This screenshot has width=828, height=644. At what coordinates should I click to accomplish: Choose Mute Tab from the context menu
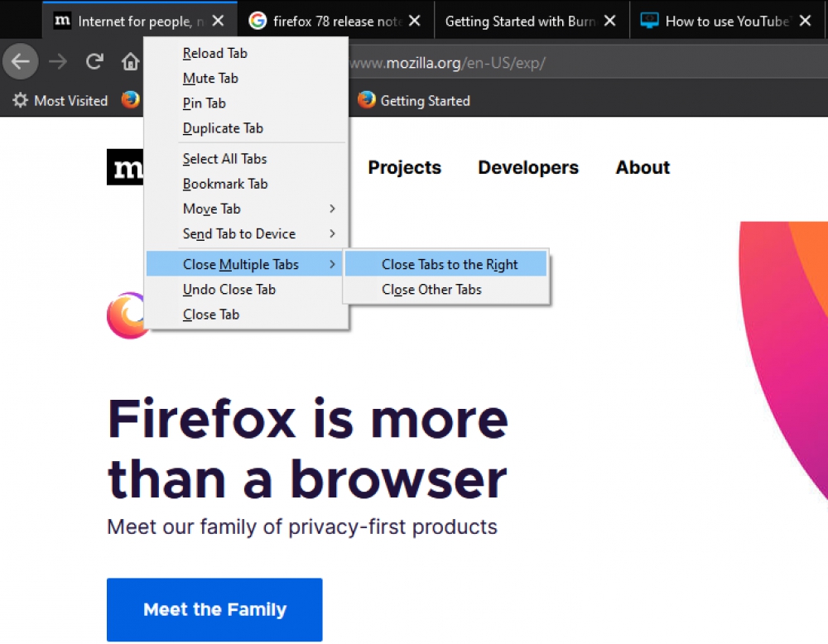[x=246, y=78]
